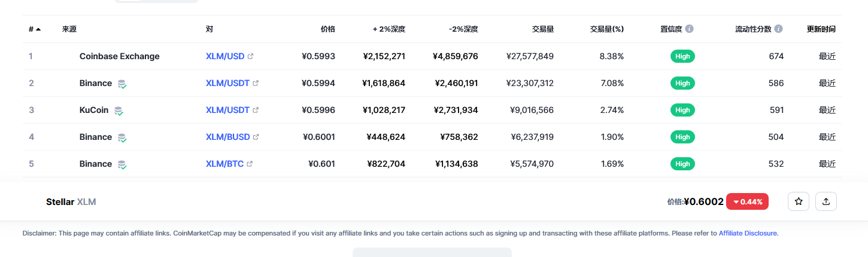Sort by the +2%深度 column header
The image size is (868, 257).
coord(389,29)
